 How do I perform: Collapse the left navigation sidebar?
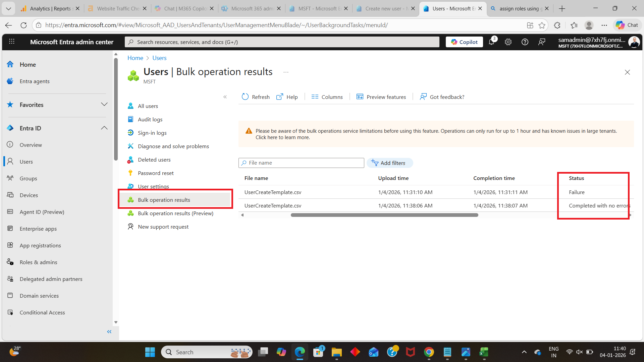[x=109, y=331]
